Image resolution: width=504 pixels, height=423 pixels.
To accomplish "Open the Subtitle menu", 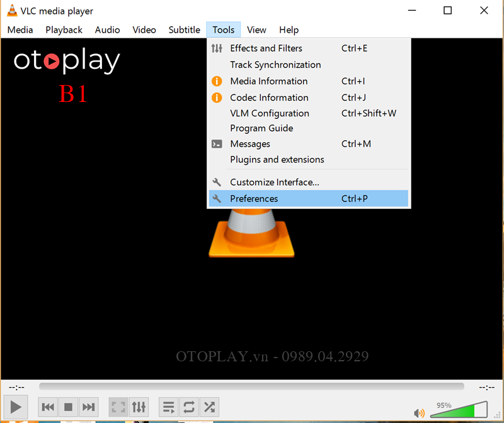I will [185, 30].
